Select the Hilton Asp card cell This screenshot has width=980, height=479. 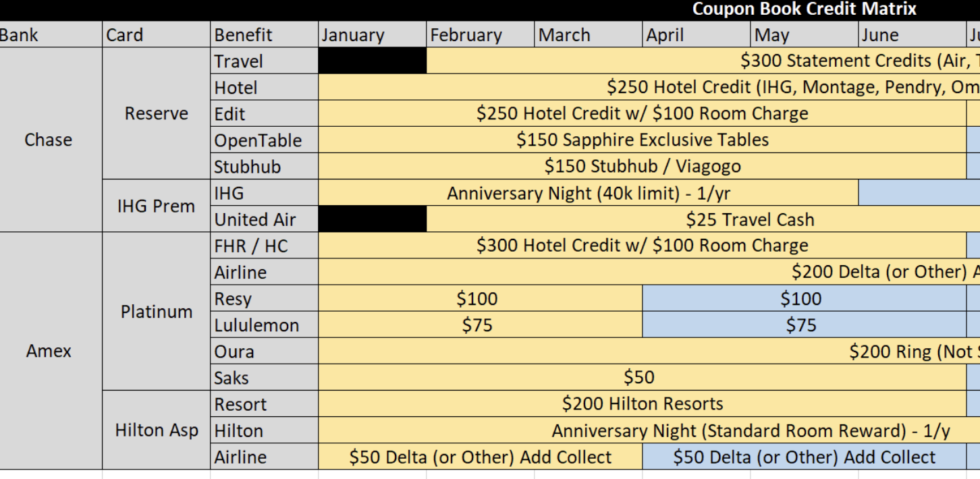click(156, 430)
